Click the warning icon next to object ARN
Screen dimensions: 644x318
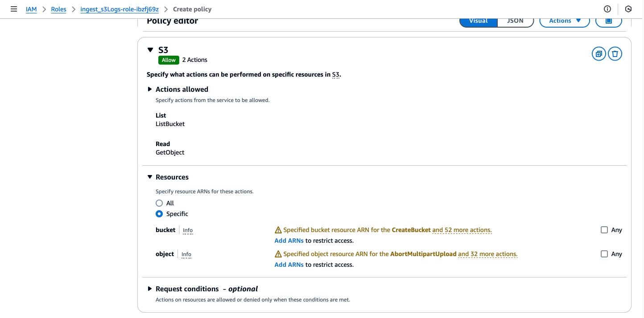click(278, 254)
